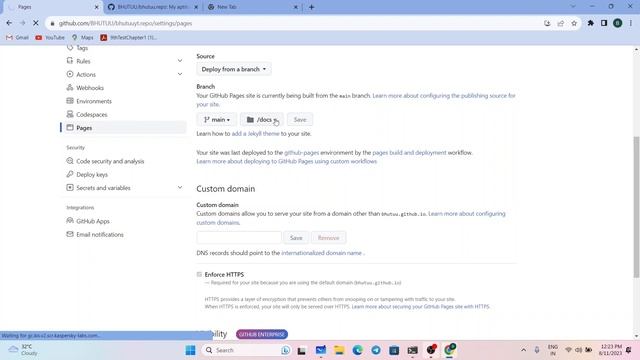
Task: Switch to the BHUTUU repo browser tab
Action: (x=153, y=7)
